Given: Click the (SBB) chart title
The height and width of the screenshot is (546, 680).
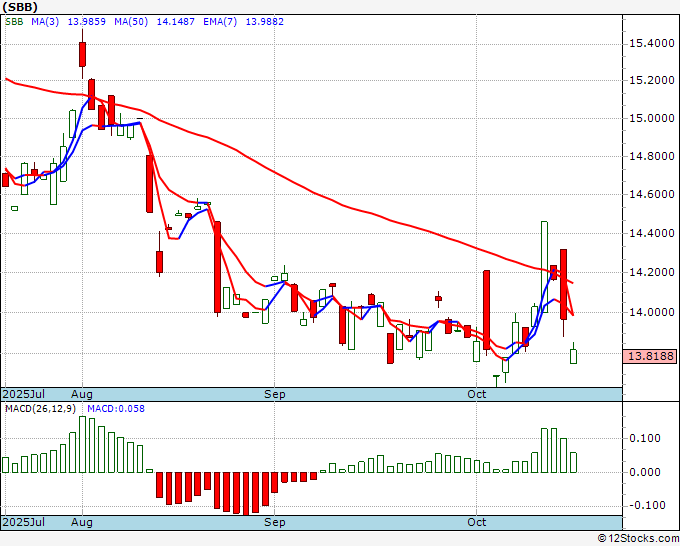Looking at the screenshot, I should [20, 7].
